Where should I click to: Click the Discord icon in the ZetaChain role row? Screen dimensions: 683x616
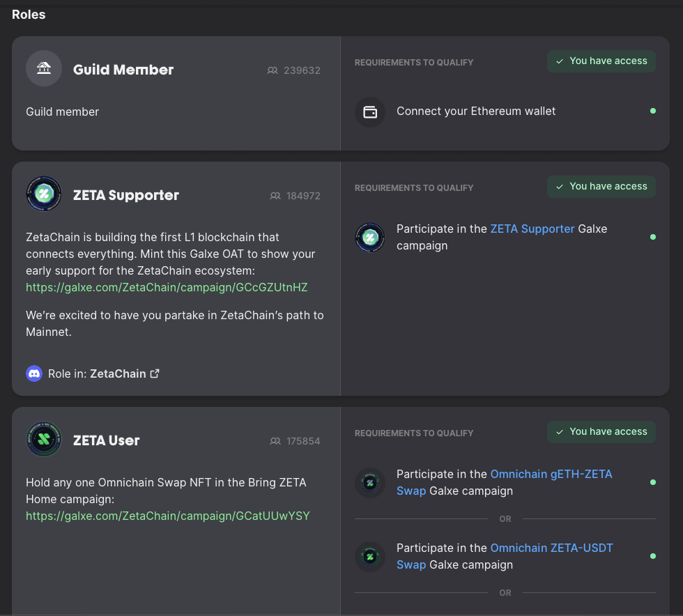[x=33, y=374]
